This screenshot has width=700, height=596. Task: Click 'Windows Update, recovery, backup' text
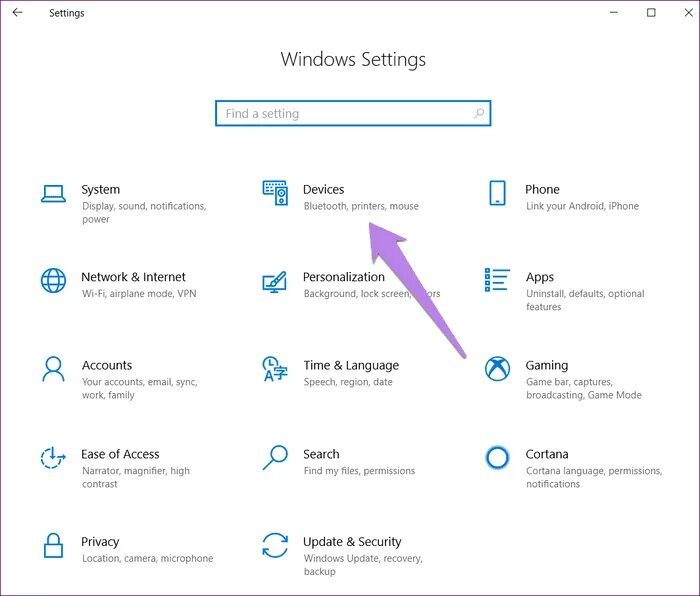[x=363, y=565]
